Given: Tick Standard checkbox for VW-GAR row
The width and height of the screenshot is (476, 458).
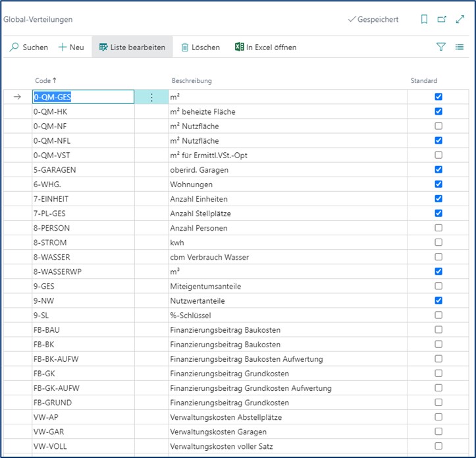Looking at the screenshot, I should click(438, 431).
